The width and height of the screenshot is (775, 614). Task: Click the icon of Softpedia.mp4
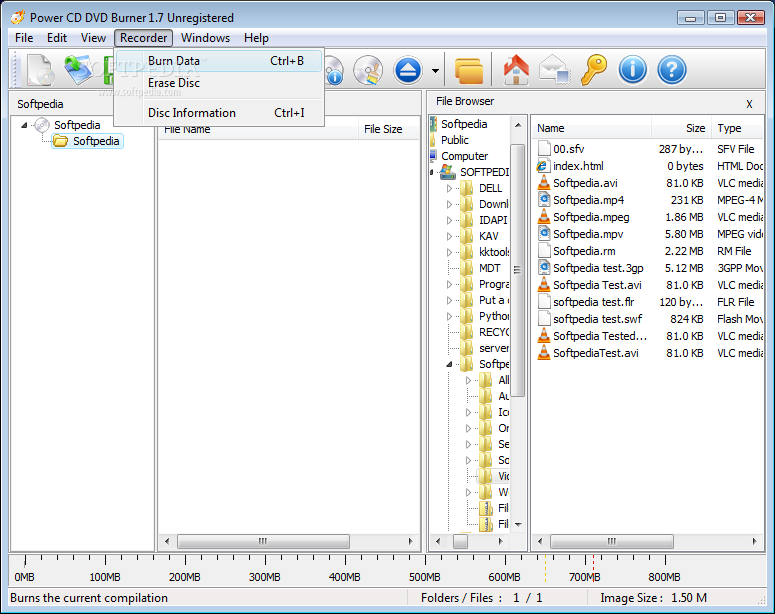tap(544, 200)
